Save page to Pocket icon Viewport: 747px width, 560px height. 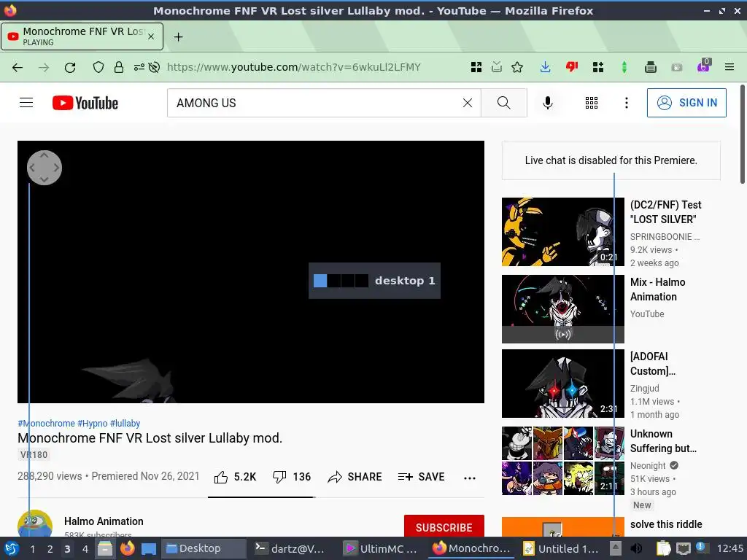pyautogui.click(x=496, y=68)
